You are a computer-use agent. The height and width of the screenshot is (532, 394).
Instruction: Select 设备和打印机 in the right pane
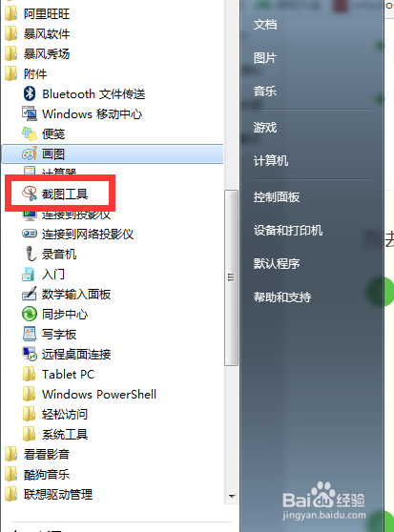coord(288,231)
